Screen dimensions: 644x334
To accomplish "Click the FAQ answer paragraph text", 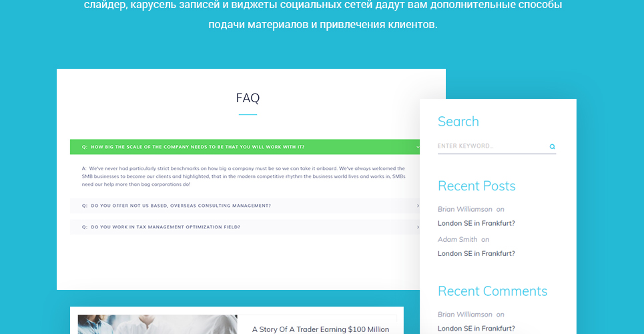I will click(243, 176).
